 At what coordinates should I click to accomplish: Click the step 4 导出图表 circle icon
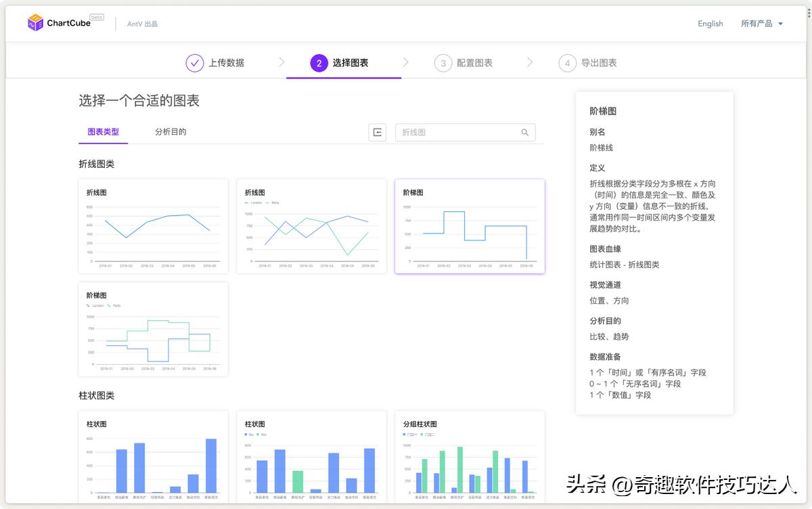568,62
